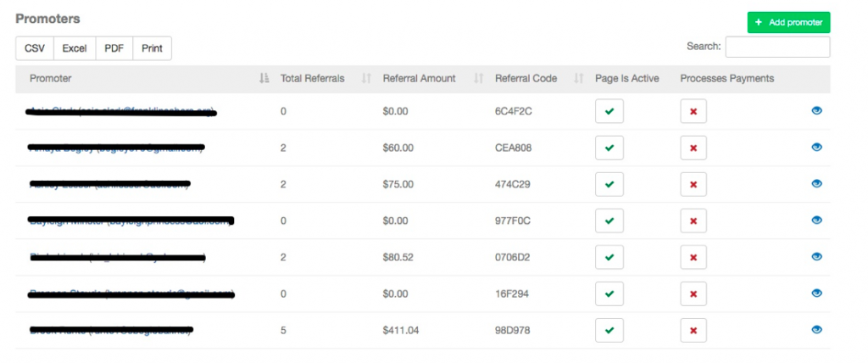Select referral code 98D978 text
Viewport: 868px width, 363px height.
pos(513,330)
